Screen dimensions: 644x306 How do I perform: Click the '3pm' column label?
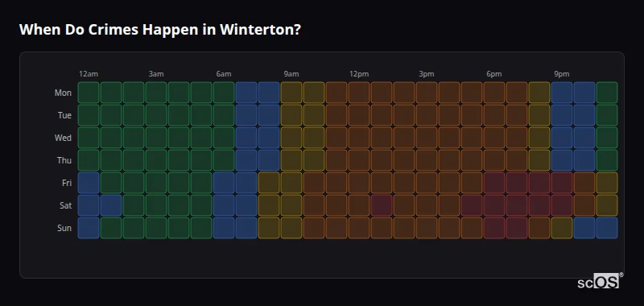coord(427,74)
